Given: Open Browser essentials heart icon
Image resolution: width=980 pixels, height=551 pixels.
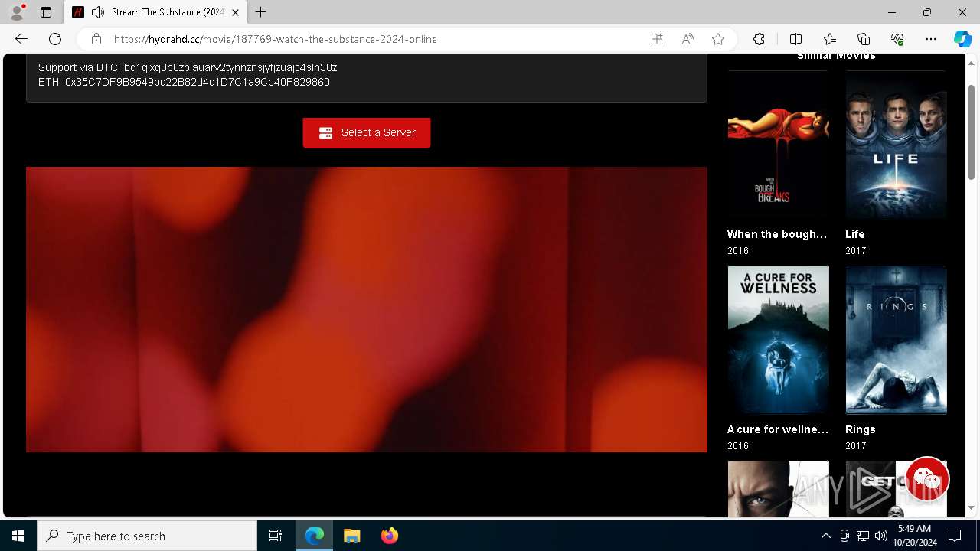Looking at the screenshot, I should tap(897, 39).
